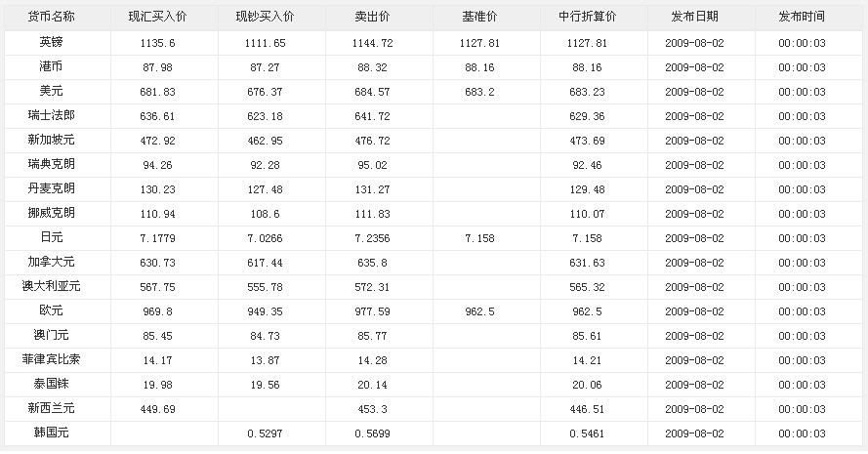Click 新西兰元 spot buying price 449.69
This screenshot has width=868, height=454.
tap(157, 409)
